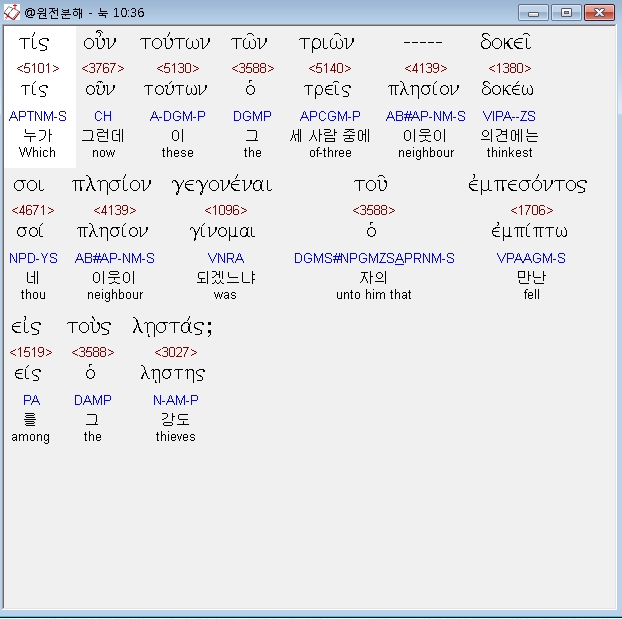The width and height of the screenshot is (622, 619).
Task: Click parsing code N-AM-P
Action: [176, 400]
